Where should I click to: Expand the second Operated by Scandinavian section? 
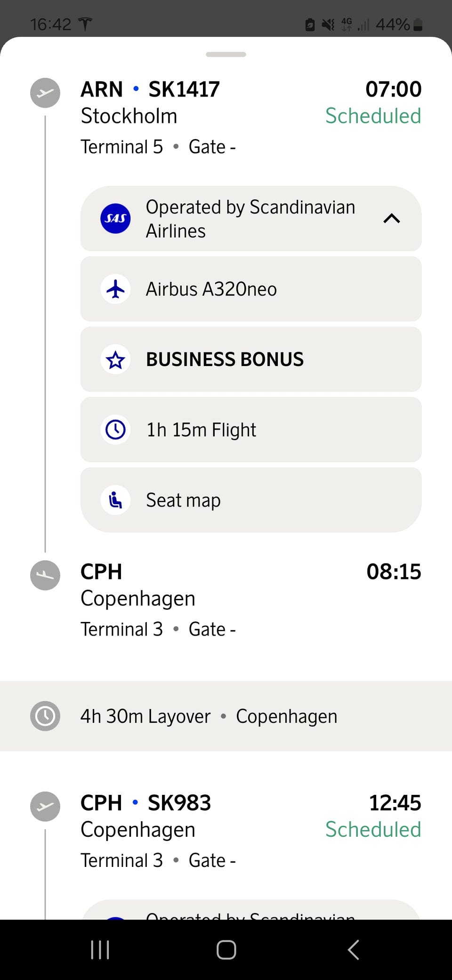pos(250,913)
